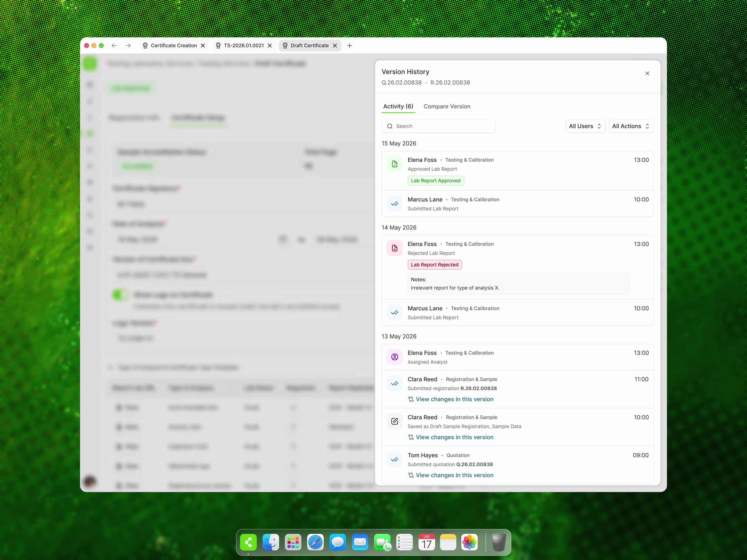Open Launchpad from the dock
Image resolution: width=747 pixels, height=560 pixels.
pyautogui.click(x=293, y=542)
